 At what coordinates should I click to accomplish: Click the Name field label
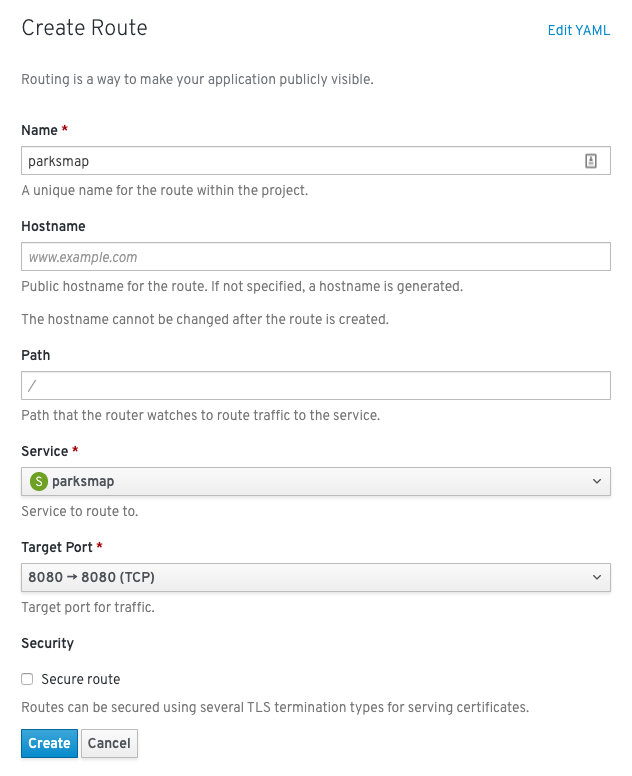40,130
